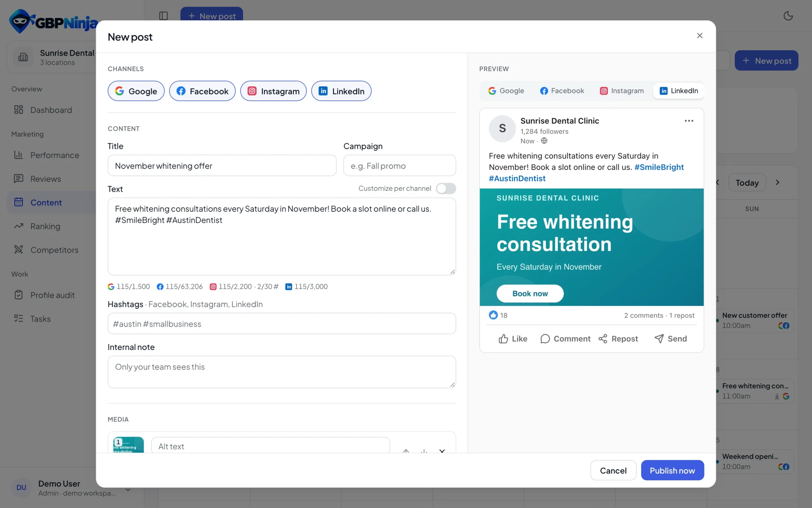Open Tasks in the sidebar
The image size is (812, 508).
[51, 318]
